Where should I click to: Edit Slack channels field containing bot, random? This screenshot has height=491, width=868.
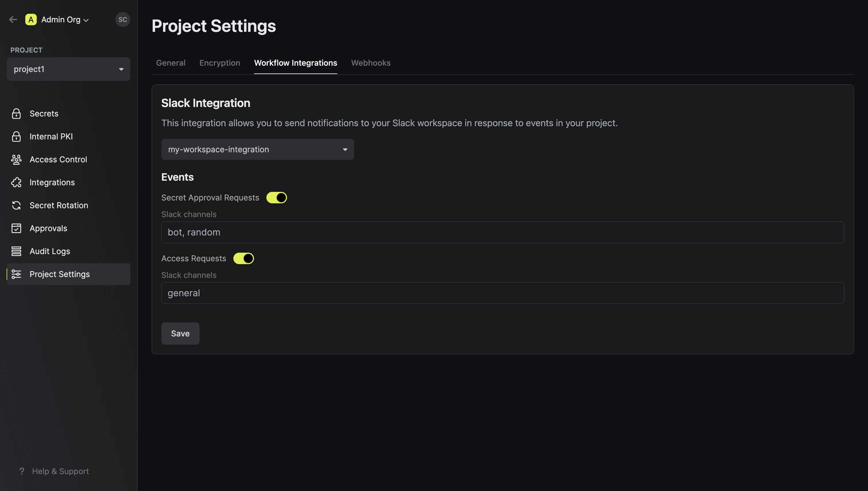(503, 232)
